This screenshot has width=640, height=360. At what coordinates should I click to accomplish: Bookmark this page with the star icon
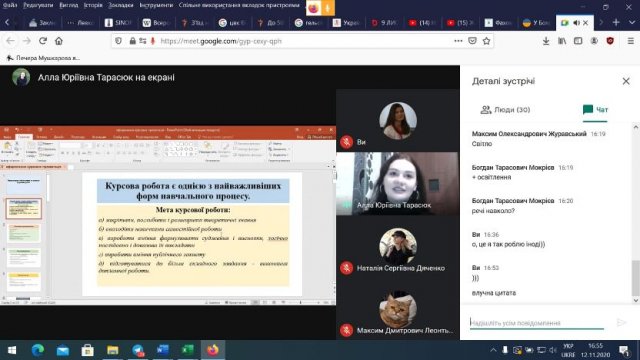tap(486, 41)
